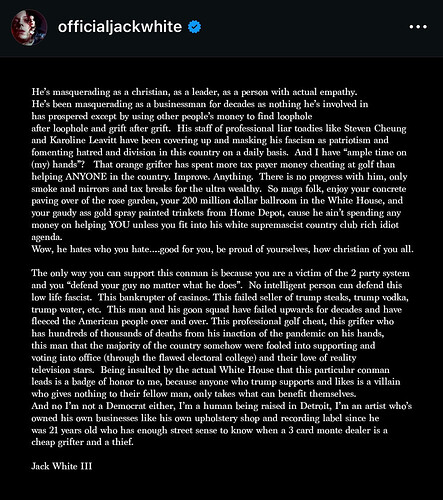Click the word 'ANYONE' in caps
Screen dimensions: 443x500
[86, 176]
